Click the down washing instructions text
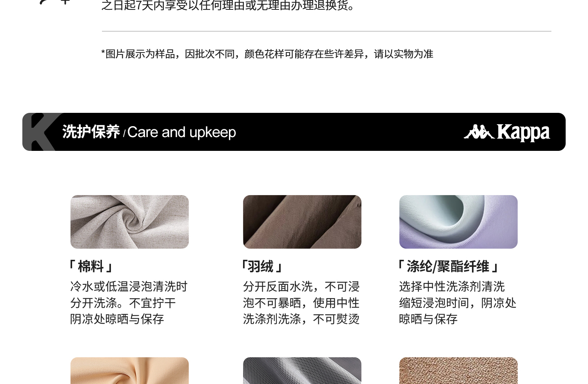The width and height of the screenshot is (588, 384). [301, 302]
